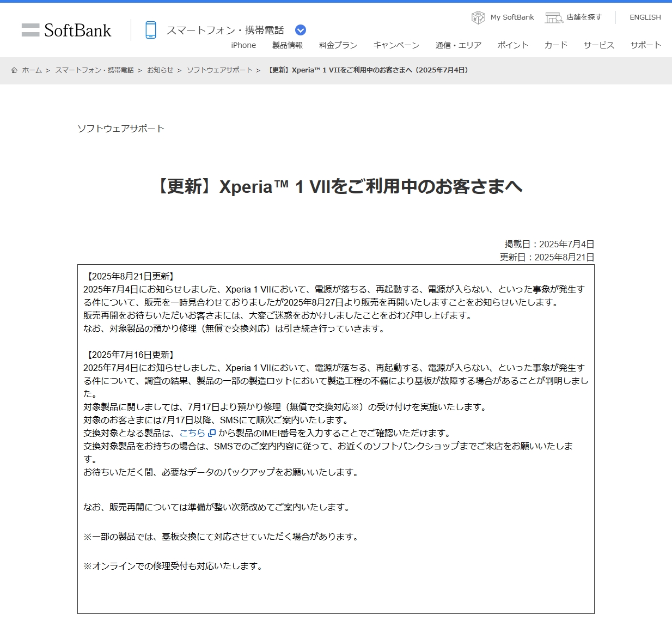Click the store search icon
Screen dimensions: 672x621
(554, 17)
